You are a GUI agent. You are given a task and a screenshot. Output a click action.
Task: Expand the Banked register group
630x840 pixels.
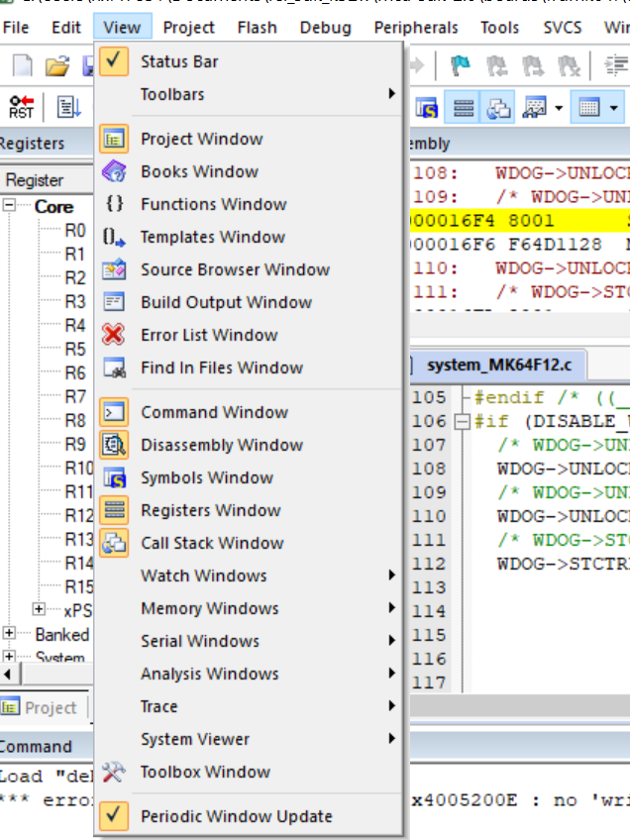[10, 634]
